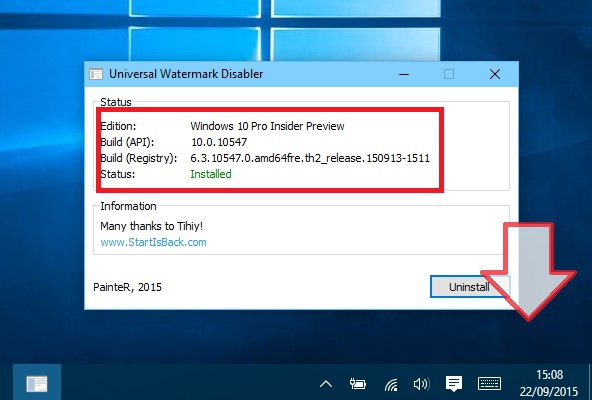This screenshot has width=592, height=400.
Task: Click the date 22/09/2015 in taskbar
Action: [549, 391]
